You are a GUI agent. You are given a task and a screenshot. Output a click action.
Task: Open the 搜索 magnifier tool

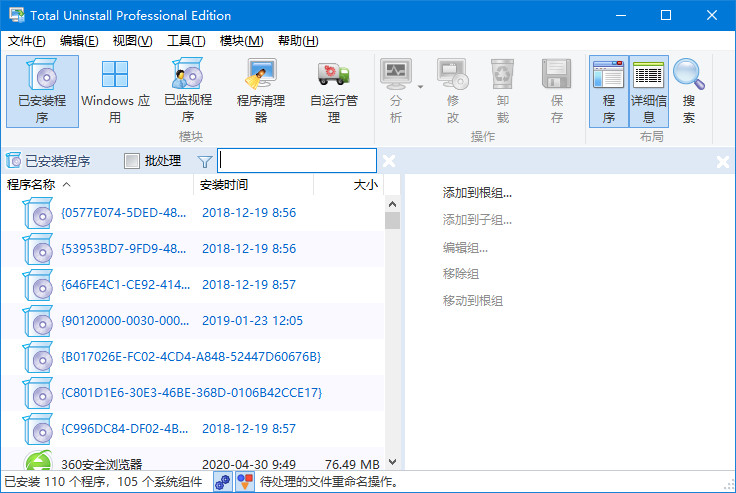689,92
